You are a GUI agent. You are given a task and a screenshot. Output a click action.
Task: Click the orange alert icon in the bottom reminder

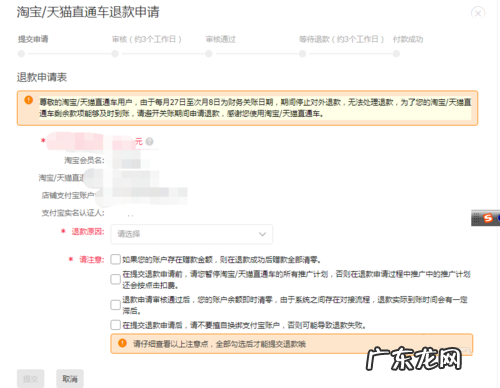(122, 343)
